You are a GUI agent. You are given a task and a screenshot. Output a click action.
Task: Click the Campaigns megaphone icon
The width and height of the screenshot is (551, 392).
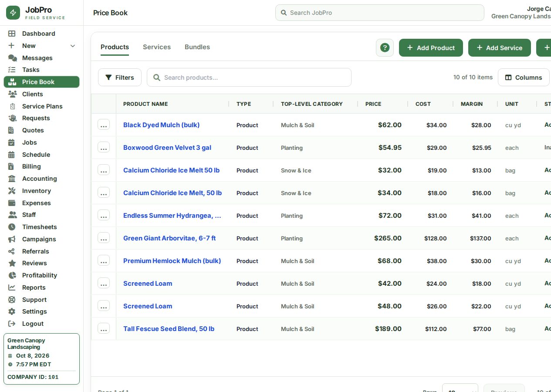pos(12,239)
